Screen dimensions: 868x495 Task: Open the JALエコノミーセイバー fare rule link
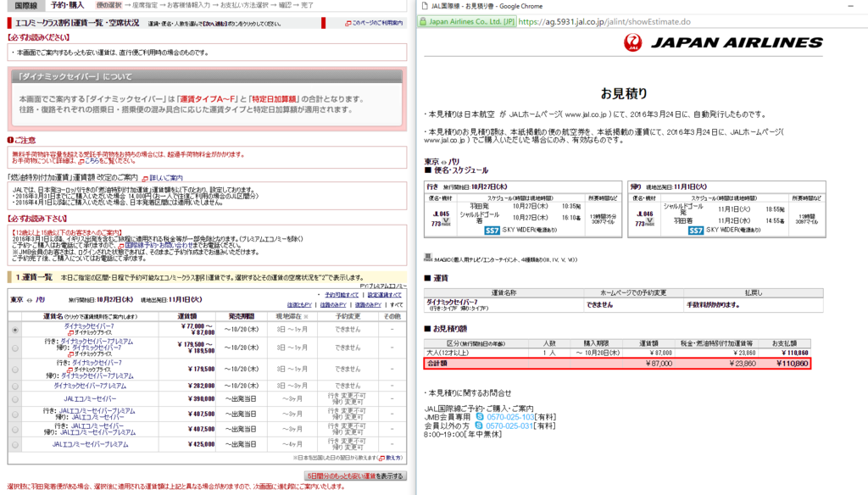[90, 399]
